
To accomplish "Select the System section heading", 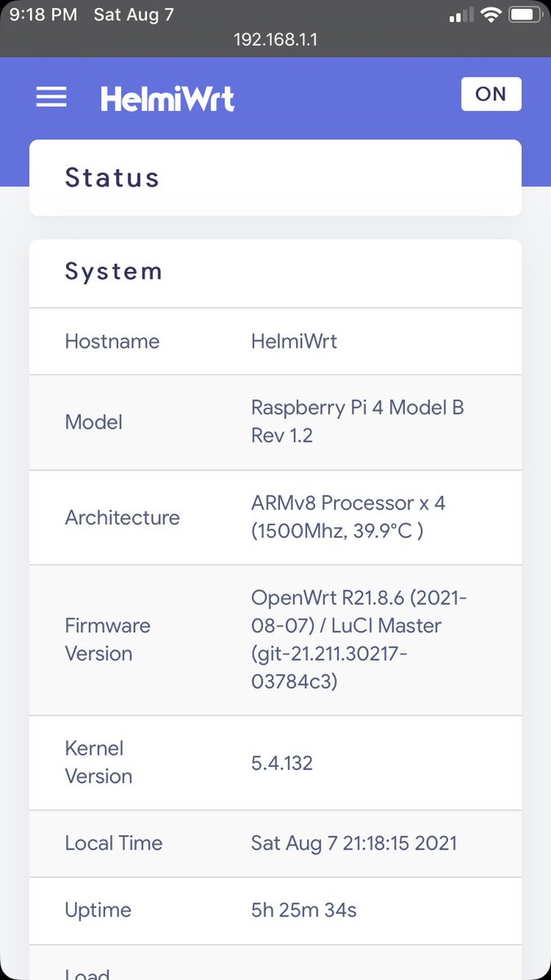I will tap(113, 272).
